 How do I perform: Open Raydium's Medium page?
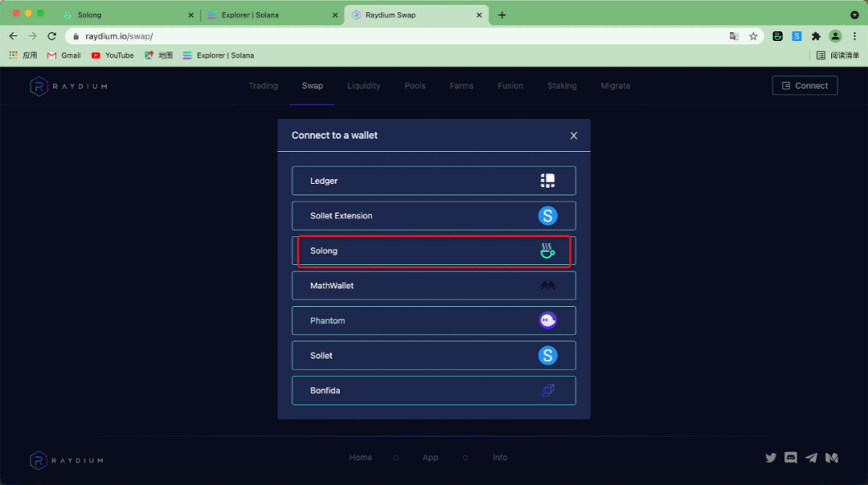tap(832, 458)
